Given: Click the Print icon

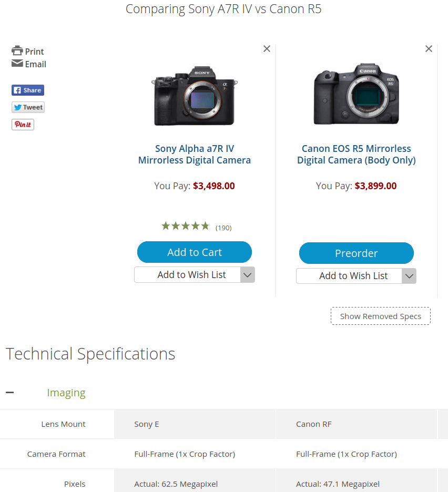Looking at the screenshot, I should pyautogui.click(x=17, y=51).
